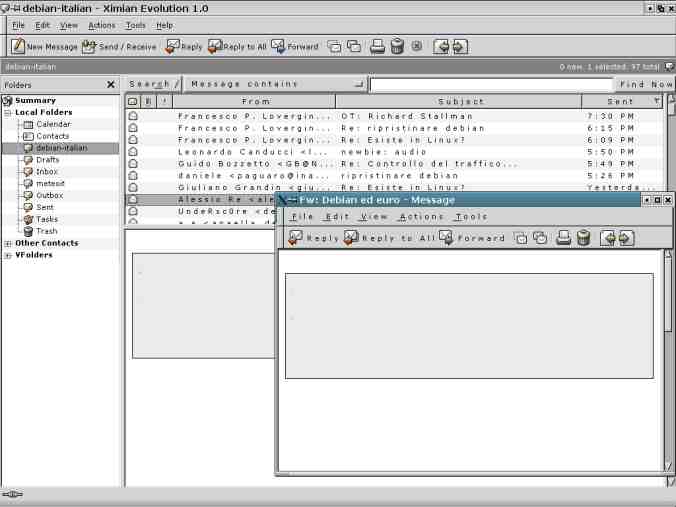Select the Calendar folder
This screenshot has height=507, width=676.
pyautogui.click(x=53, y=124)
